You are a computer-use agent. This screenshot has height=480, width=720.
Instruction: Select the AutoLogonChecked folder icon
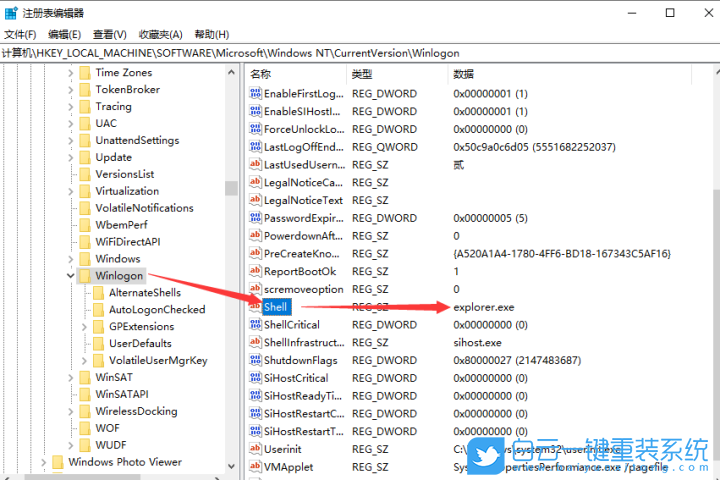click(98, 310)
